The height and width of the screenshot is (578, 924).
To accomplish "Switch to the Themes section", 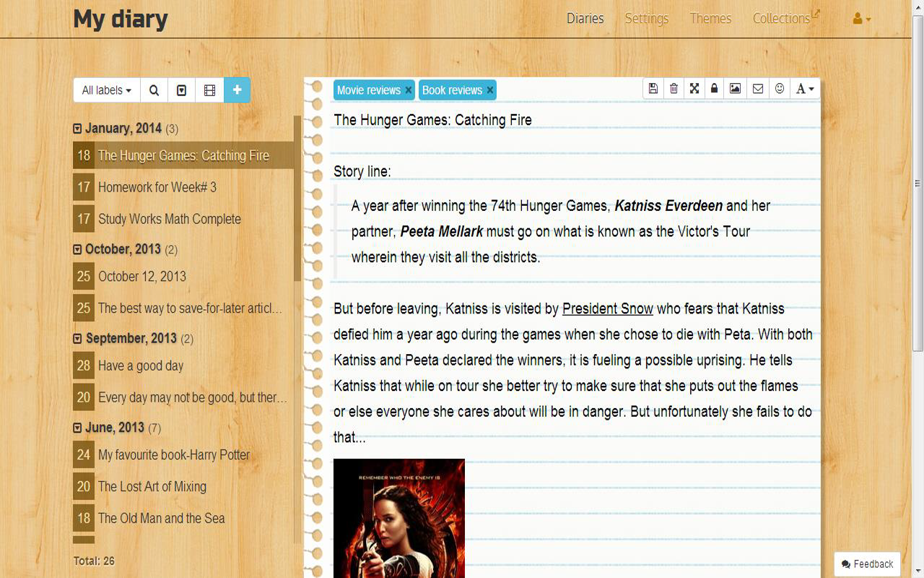I will 710,19.
